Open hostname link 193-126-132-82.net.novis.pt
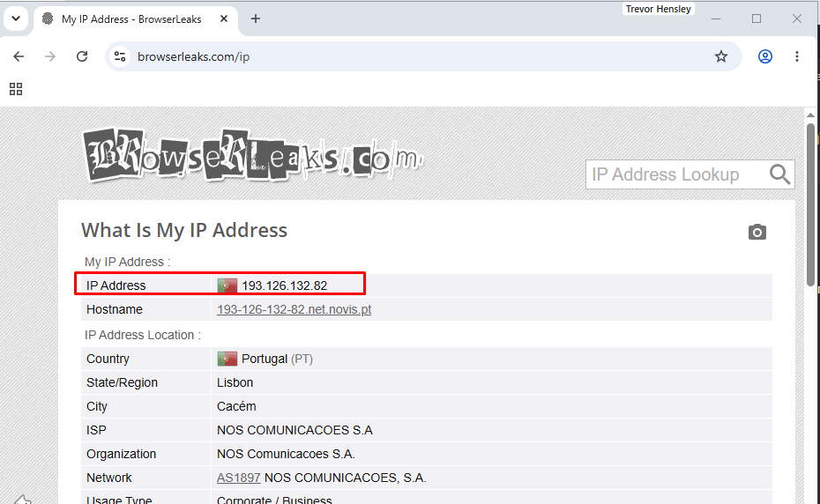820x504 pixels. (x=294, y=309)
